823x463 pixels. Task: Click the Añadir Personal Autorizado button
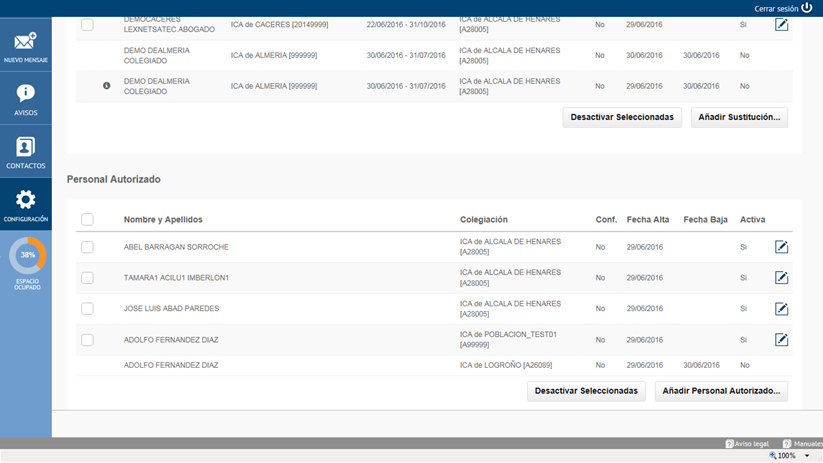pyautogui.click(x=721, y=391)
